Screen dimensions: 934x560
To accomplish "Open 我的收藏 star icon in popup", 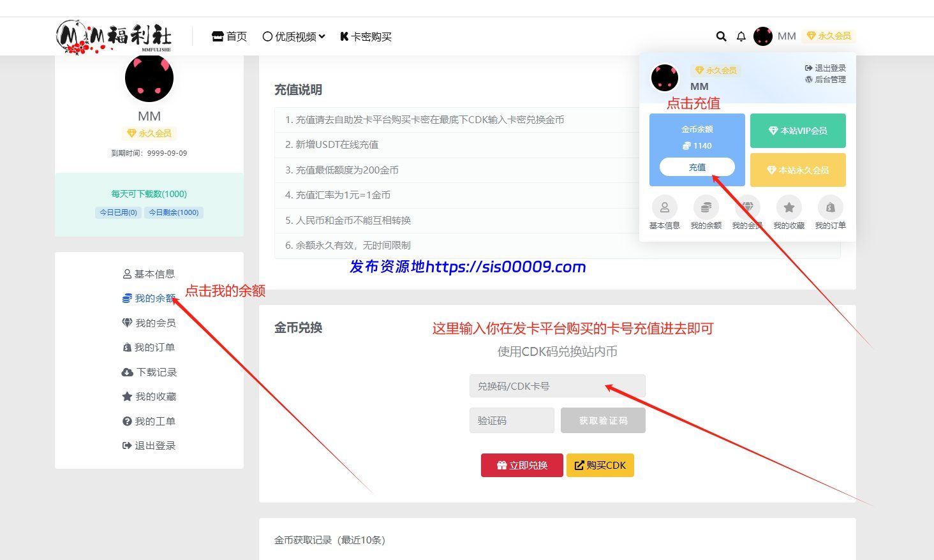I will click(789, 208).
